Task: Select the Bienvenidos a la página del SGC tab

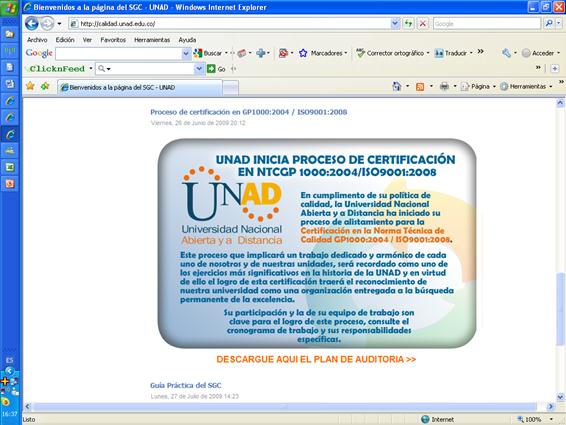Action: click(x=139, y=87)
